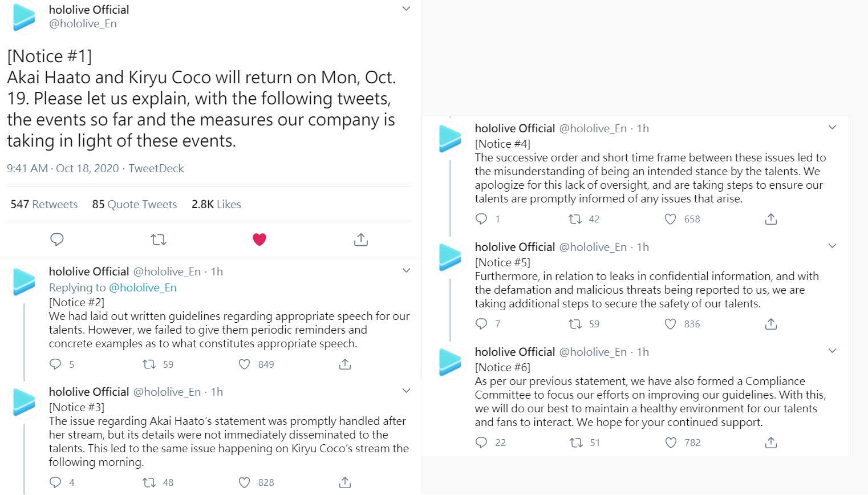
Task: Retweet the Notice #3 tweet
Action: pos(149,482)
